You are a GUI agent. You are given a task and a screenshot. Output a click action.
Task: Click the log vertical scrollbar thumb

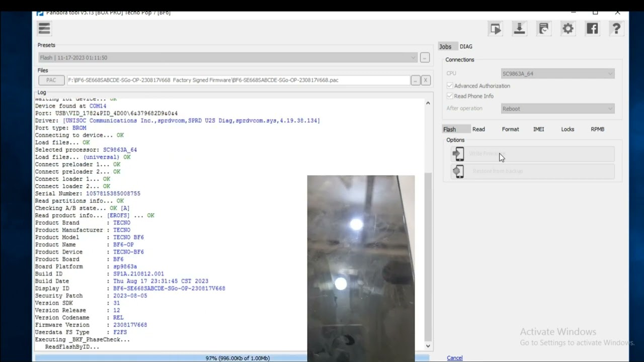(428, 256)
